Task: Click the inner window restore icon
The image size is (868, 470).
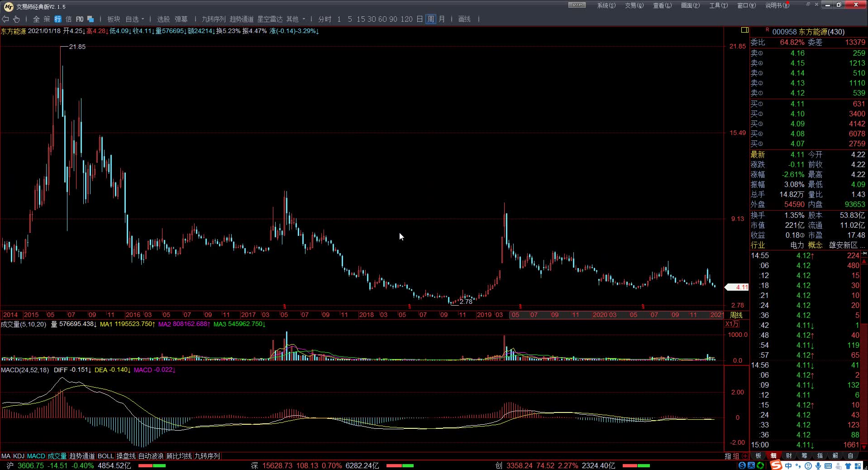Action: coord(808,5)
